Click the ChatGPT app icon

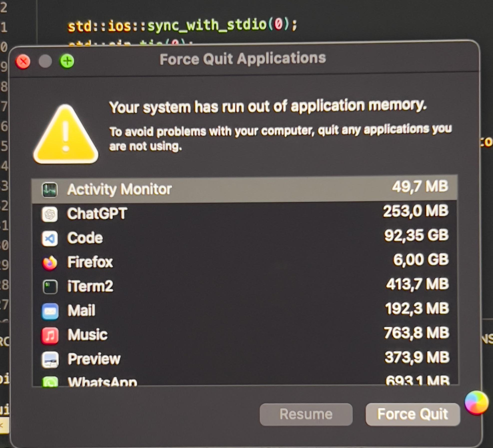coord(50,214)
